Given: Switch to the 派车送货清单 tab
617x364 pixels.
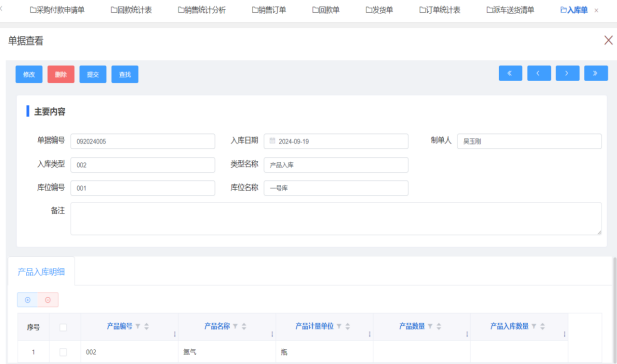Looking at the screenshot, I should point(510,10).
